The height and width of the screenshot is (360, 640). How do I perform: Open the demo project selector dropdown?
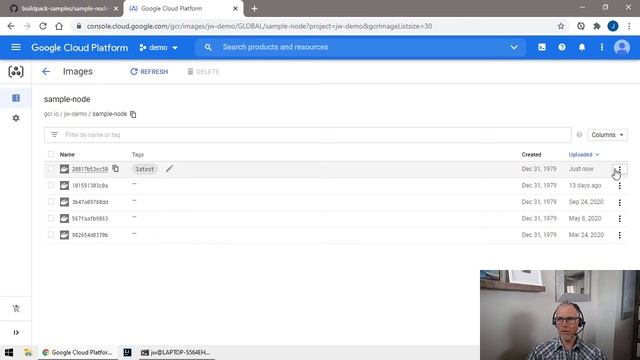click(x=158, y=48)
